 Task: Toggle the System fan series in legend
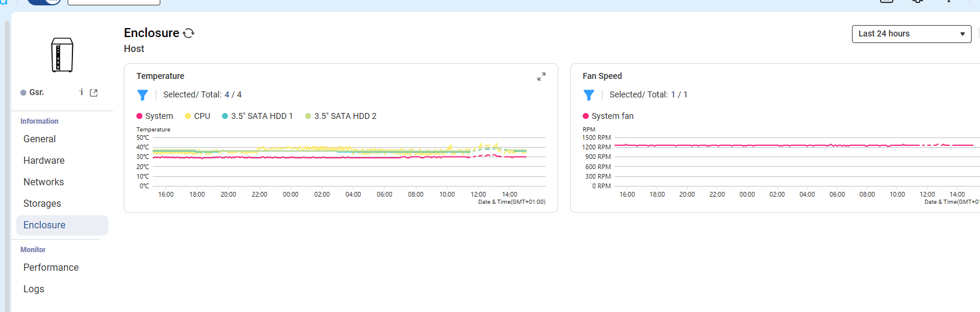coord(608,116)
